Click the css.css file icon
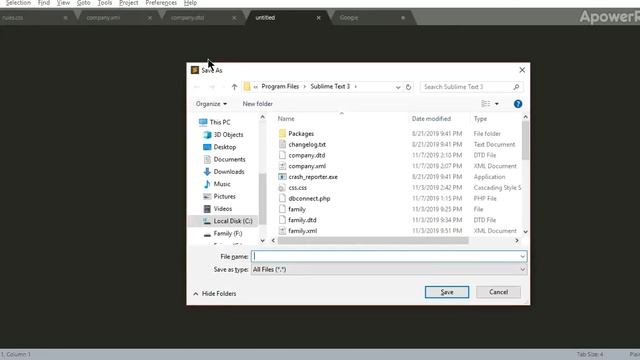 pyautogui.click(x=282, y=188)
